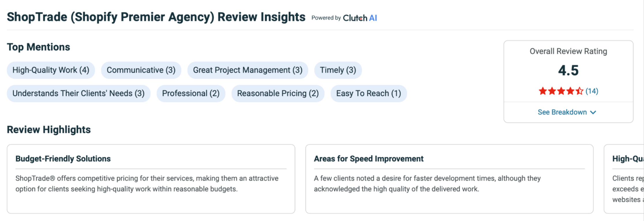Click the Areas for Speed Improvement heading
The width and height of the screenshot is (644, 221).
click(x=369, y=159)
